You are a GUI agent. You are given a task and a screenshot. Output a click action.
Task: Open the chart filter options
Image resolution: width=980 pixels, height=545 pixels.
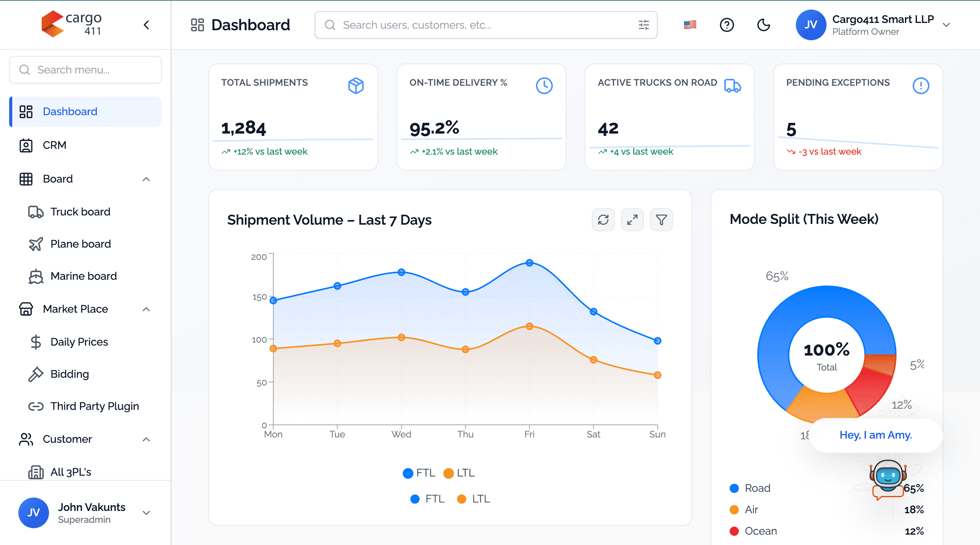[661, 220]
